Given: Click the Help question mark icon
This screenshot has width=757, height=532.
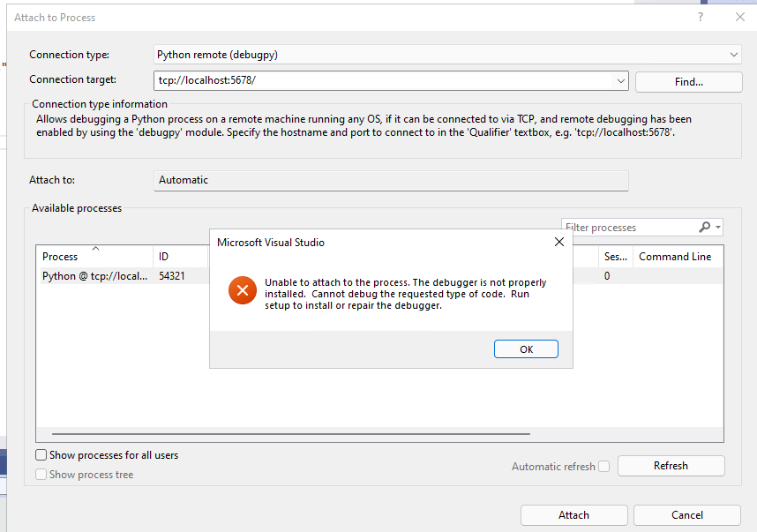Looking at the screenshot, I should pos(700,17).
